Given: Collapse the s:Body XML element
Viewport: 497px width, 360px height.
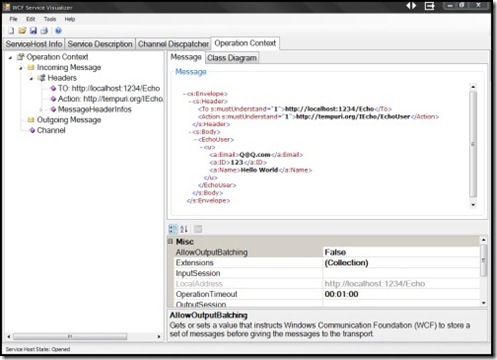Looking at the screenshot, I should [x=190, y=132].
